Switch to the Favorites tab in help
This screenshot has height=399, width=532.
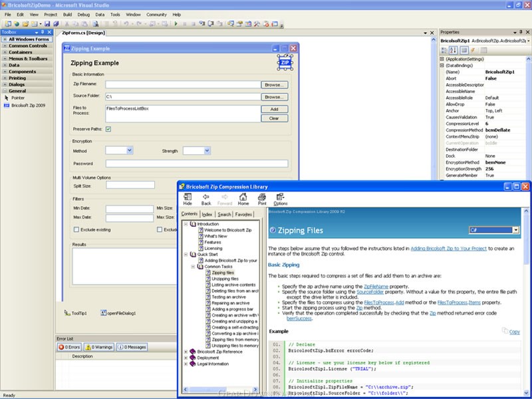pos(243,214)
